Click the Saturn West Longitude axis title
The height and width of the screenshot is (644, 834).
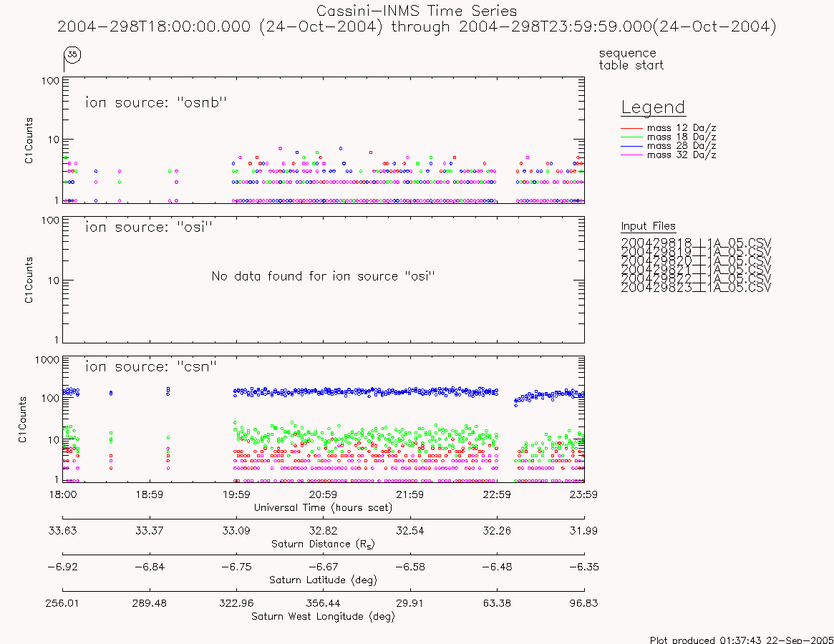(x=323, y=616)
